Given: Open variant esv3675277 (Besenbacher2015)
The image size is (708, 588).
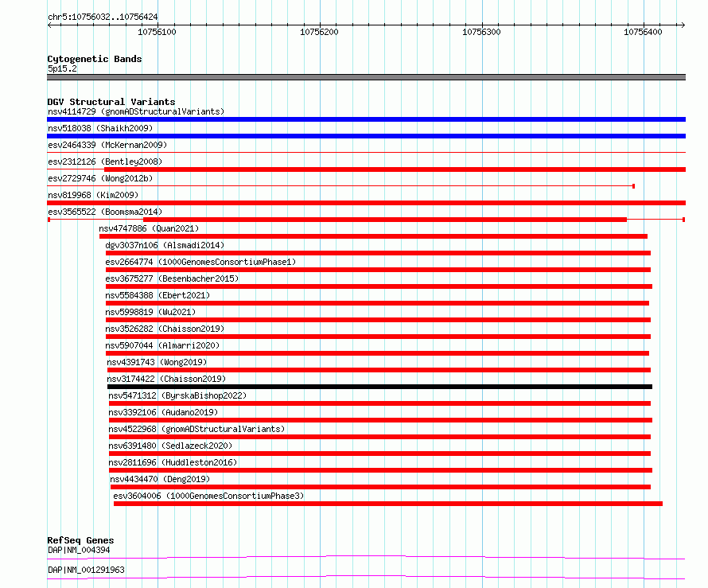Looking at the screenshot, I should pos(172,278).
